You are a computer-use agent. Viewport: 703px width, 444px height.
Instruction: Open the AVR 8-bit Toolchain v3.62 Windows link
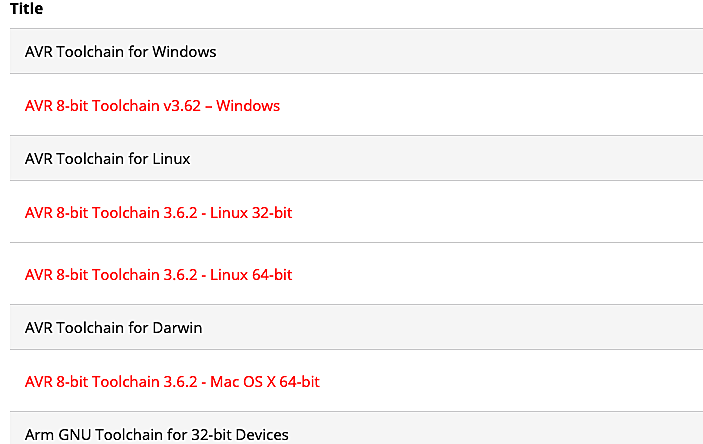coord(152,106)
